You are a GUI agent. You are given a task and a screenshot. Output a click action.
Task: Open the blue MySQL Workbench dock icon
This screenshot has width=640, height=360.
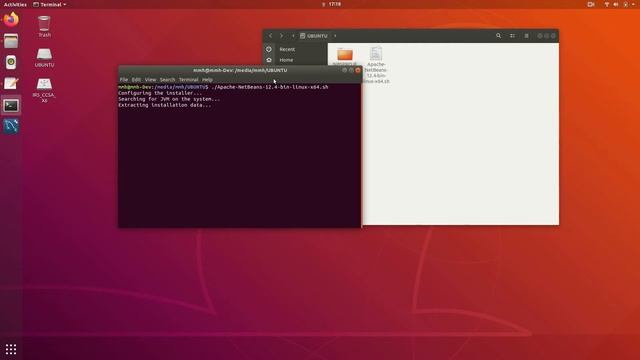point(11,126)
